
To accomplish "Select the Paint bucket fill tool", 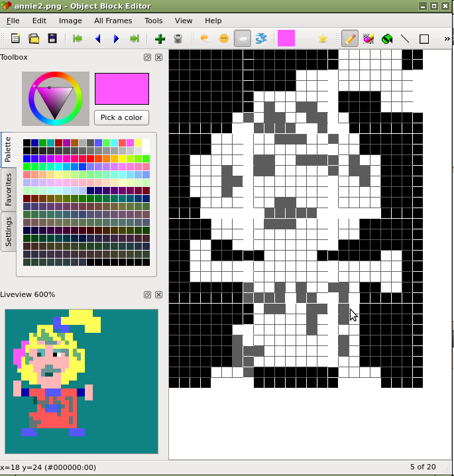I will [386, 39].
